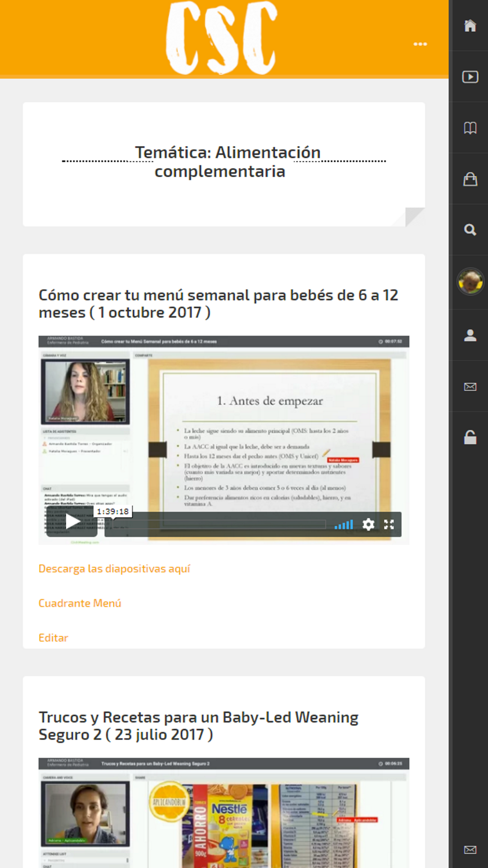Open the Cuadrante Menú link
This screenshot has width=488, height=868.
[x=80, y=603]
